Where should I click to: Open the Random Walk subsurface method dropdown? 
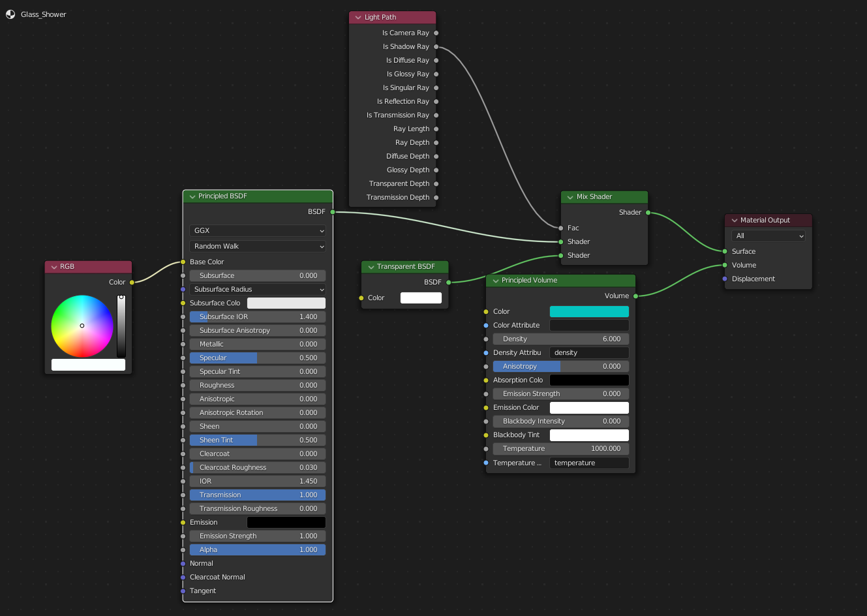pos(258,247)
